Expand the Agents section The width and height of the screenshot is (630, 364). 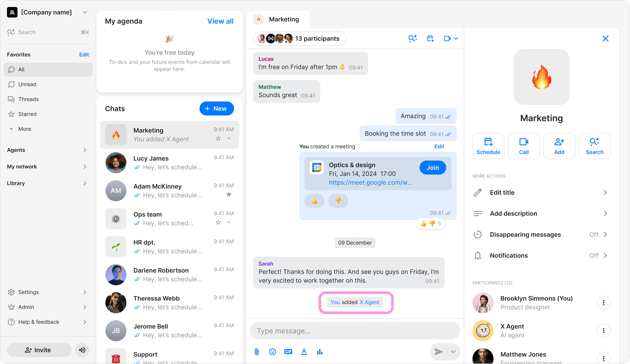click(x=48, y=150)
